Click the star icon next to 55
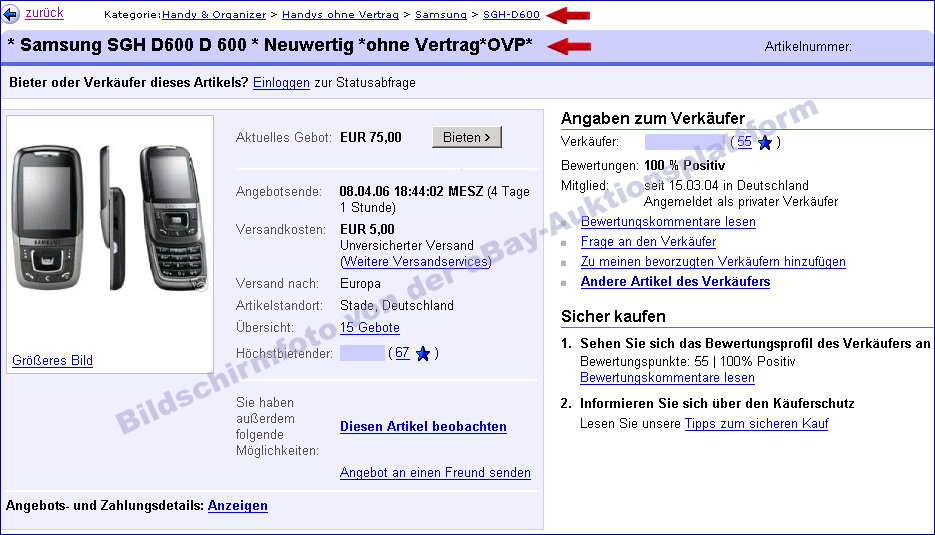The height and width of the screenshot is (535, 935). (x=765, y=143)
